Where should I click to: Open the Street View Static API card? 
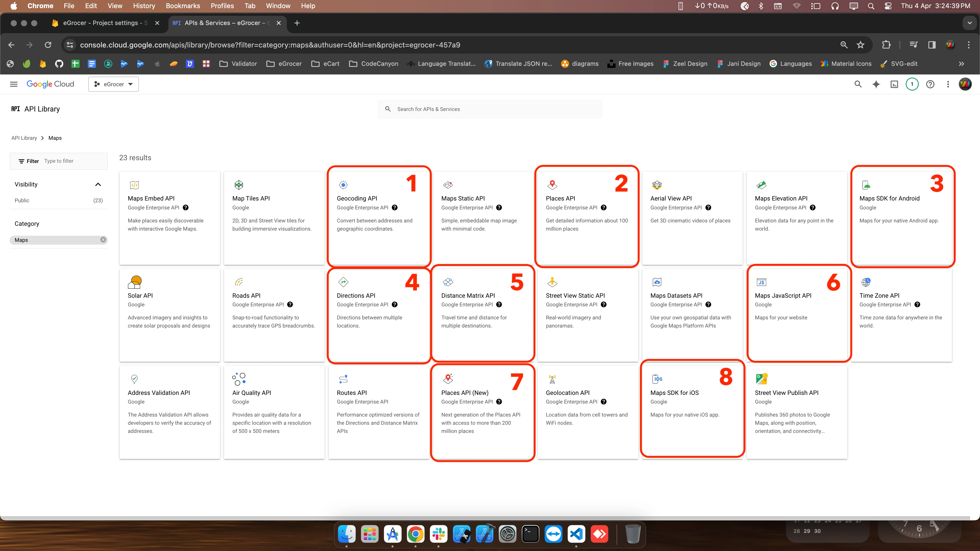[588, 315]
